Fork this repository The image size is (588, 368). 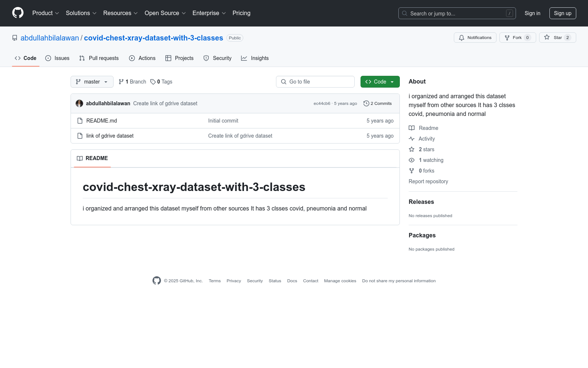pos(518,38)
